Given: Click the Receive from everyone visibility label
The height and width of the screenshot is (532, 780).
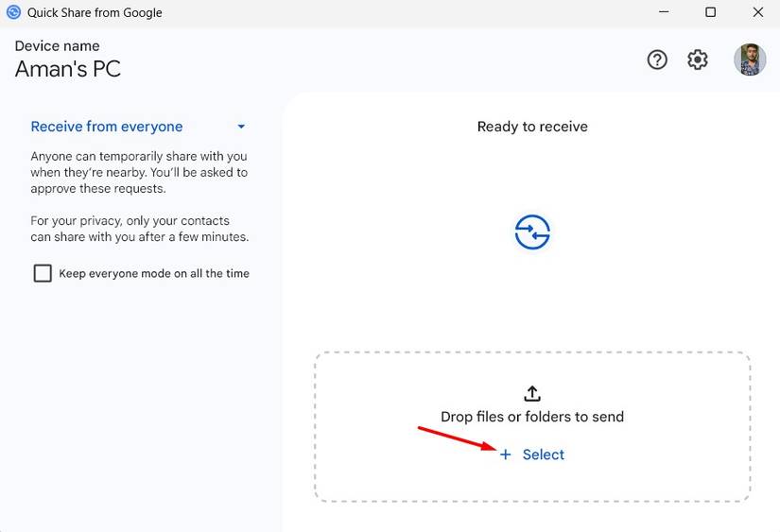Looking at the screenshot, I should pyautogui.click(x=107, y=127).
